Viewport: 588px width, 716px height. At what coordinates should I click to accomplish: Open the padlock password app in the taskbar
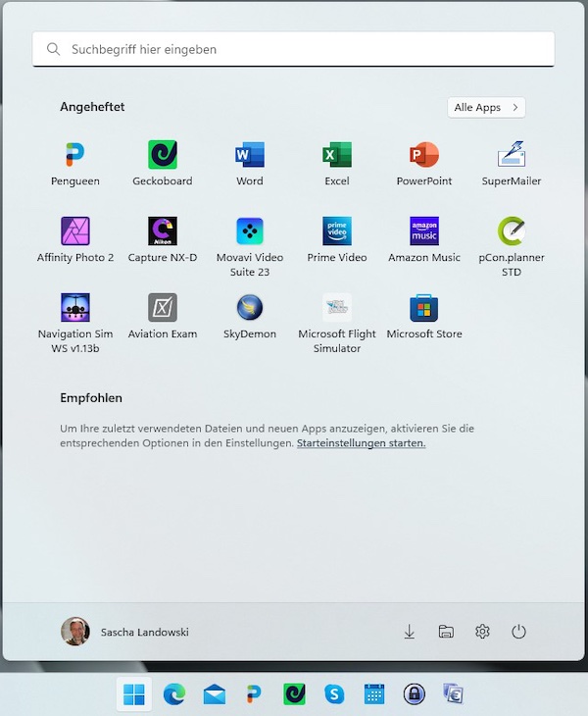coord(415,694)
